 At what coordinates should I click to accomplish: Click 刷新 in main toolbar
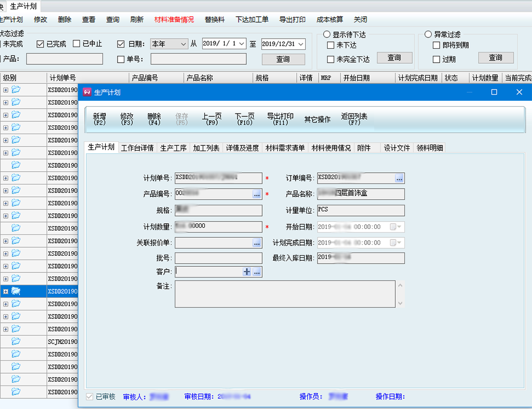pos(137,20)
